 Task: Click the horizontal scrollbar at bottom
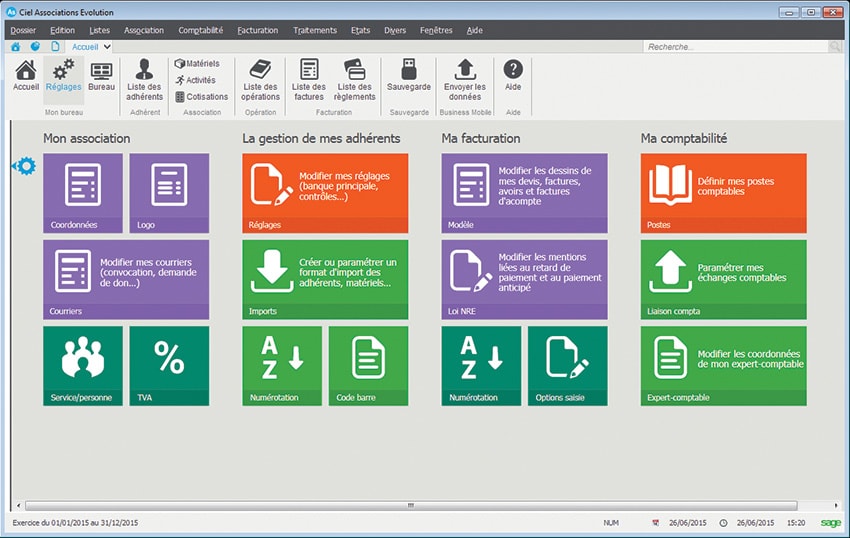[410, 506]
